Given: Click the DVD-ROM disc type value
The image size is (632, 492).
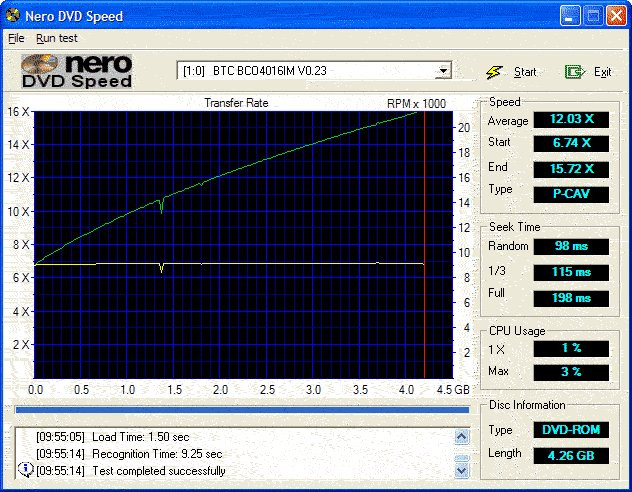Looking at the screenshot, I should tap(571, 430).
